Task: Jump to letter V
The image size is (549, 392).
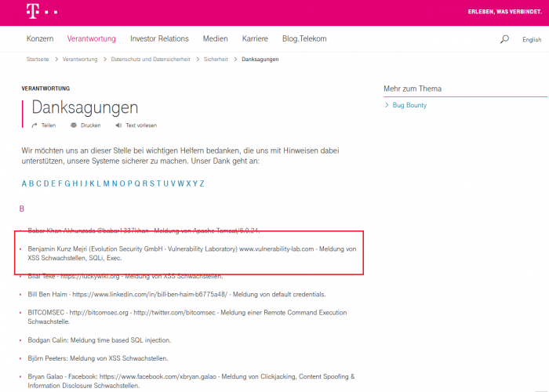Action: [173, 183]
